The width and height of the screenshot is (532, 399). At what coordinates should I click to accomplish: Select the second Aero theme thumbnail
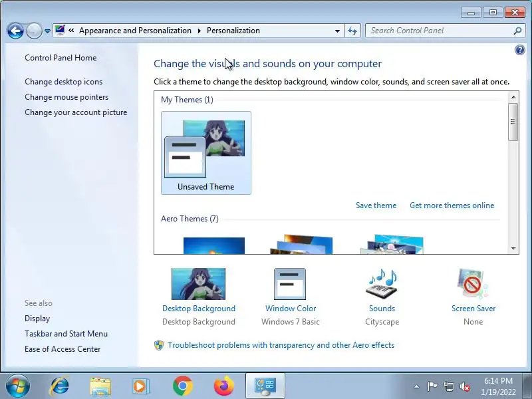point(302,244)
